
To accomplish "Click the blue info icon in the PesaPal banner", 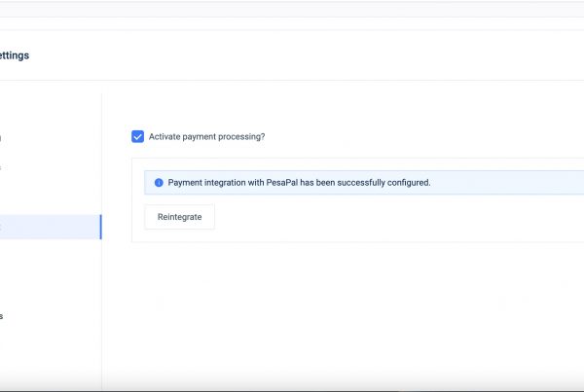I will [x=159, y=182].
